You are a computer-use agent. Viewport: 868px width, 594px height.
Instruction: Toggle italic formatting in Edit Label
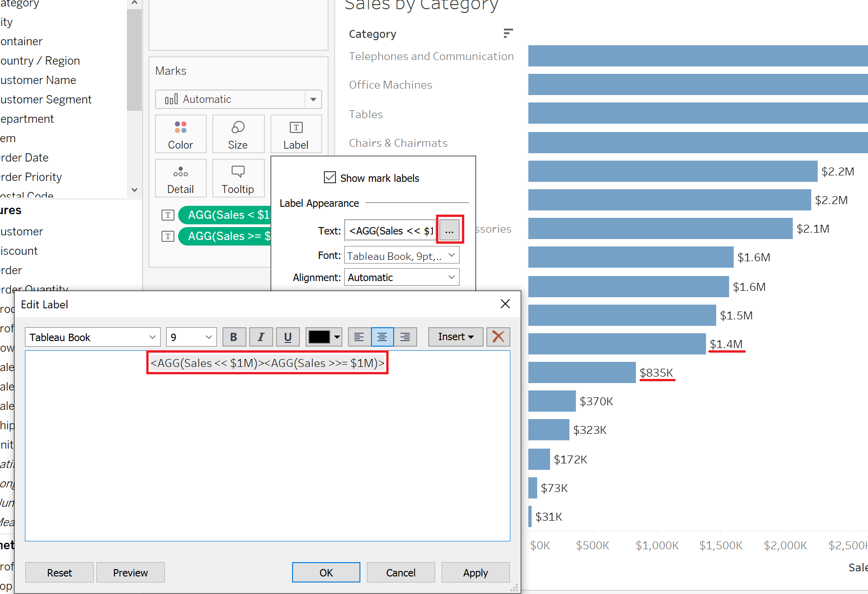261,337
